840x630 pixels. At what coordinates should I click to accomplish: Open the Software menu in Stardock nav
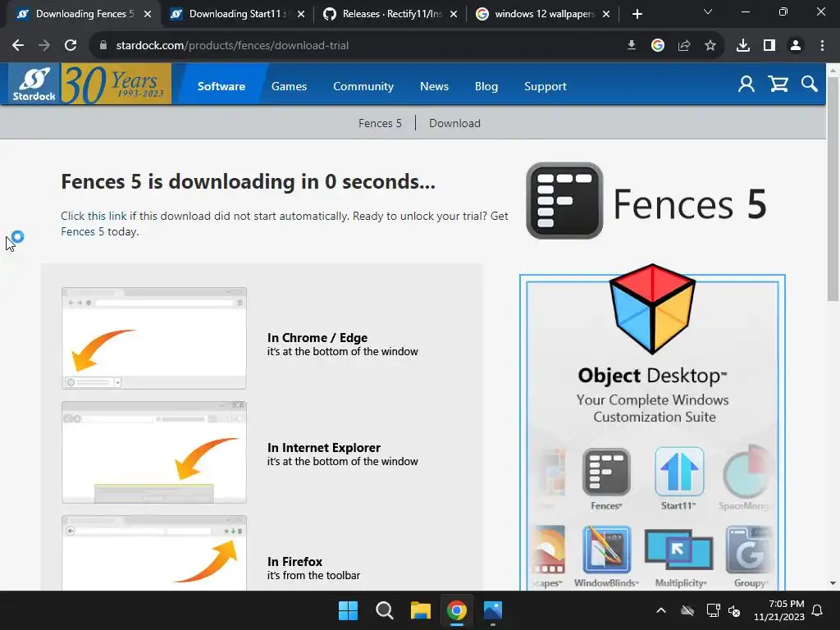[221, 86]
